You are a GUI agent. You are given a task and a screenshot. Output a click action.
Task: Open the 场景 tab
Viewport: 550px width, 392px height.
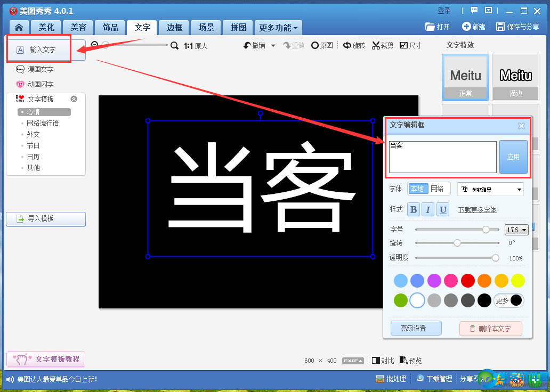(206, 27)
